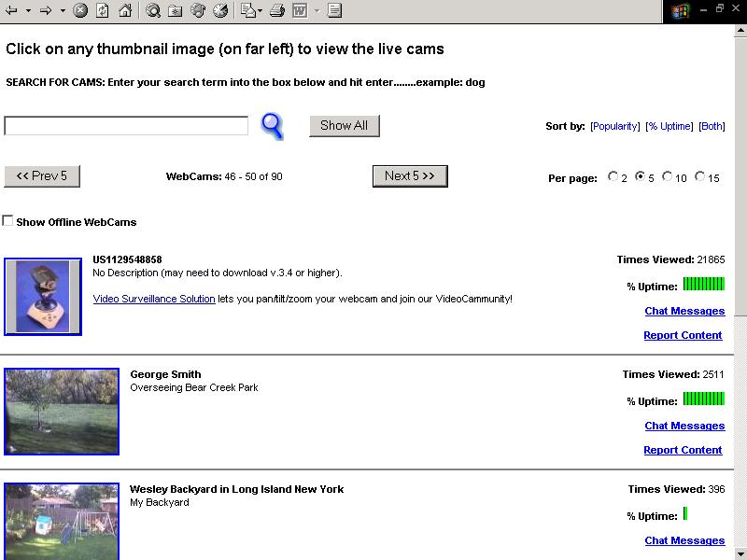Go to the Home page icon
This screenshot has width=747, height=560.
pyautogui.click(x=124, y=11)
